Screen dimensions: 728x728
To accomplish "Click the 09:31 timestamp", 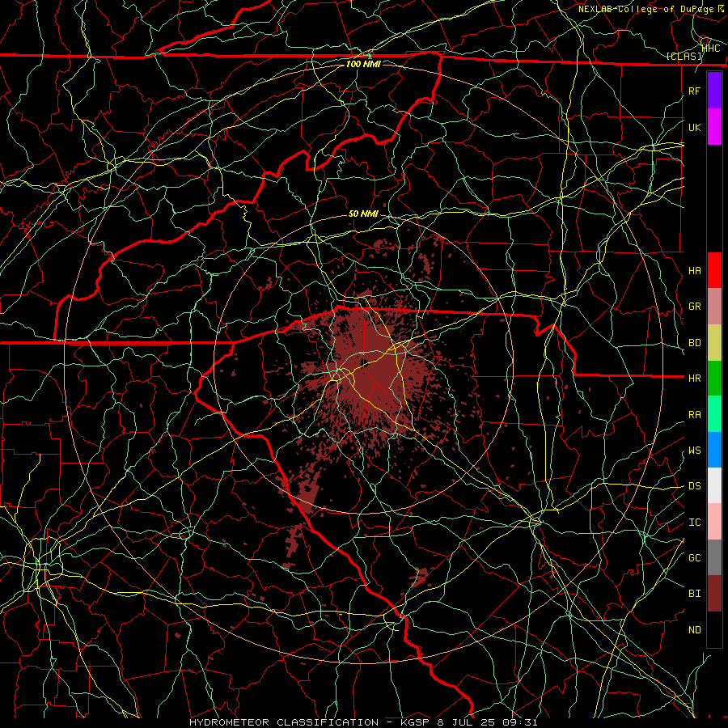I will coord(519,722).
